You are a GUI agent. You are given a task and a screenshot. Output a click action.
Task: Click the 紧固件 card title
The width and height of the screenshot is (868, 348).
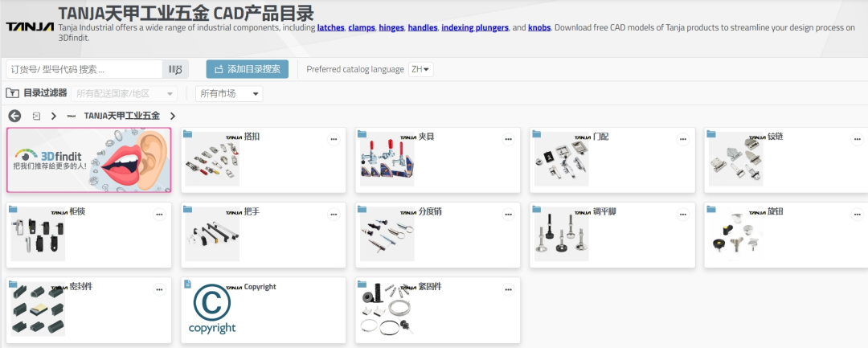click(430, 286)
